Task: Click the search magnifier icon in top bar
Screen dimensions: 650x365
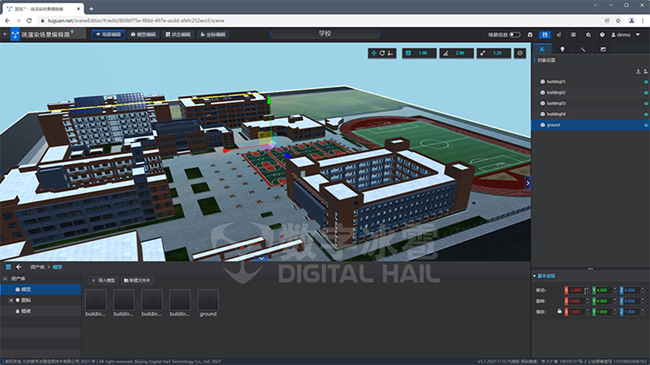Action: click(x=588, y=35)
